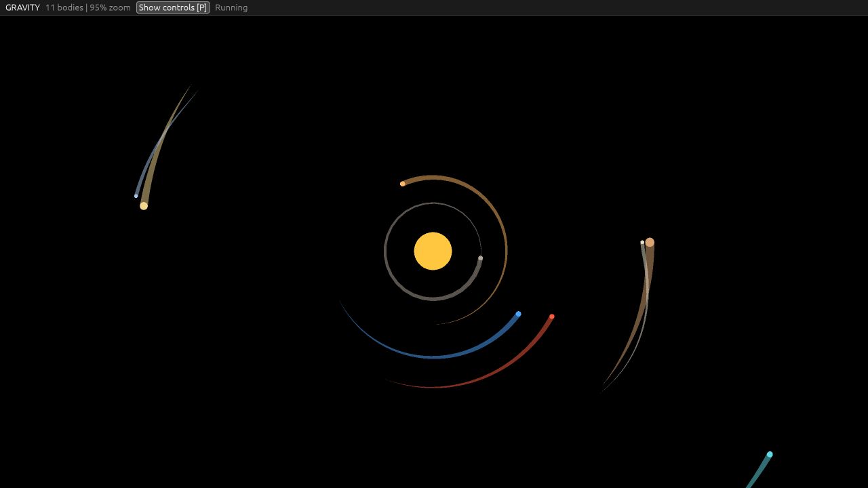Select the blue planet with blue trail
The height and width of the screenshot is (488, 868).
click(518, 314)
